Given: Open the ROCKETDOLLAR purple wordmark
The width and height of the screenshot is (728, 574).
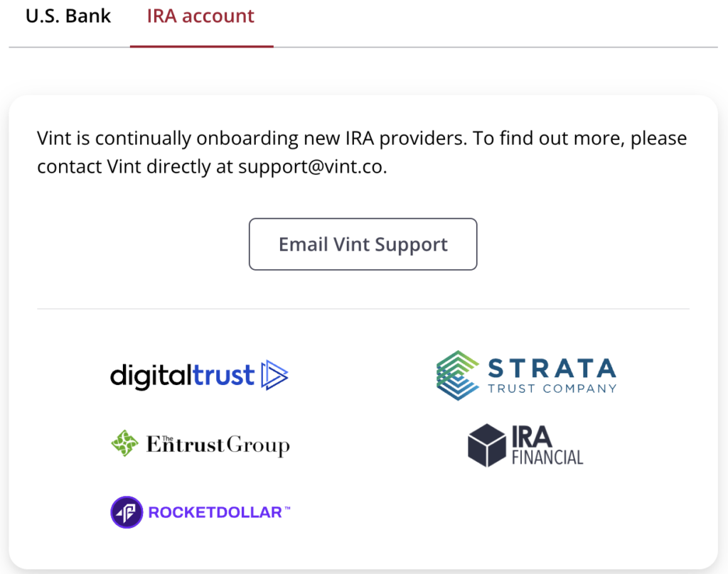Looking at the screenshot, I should (215, 512).
